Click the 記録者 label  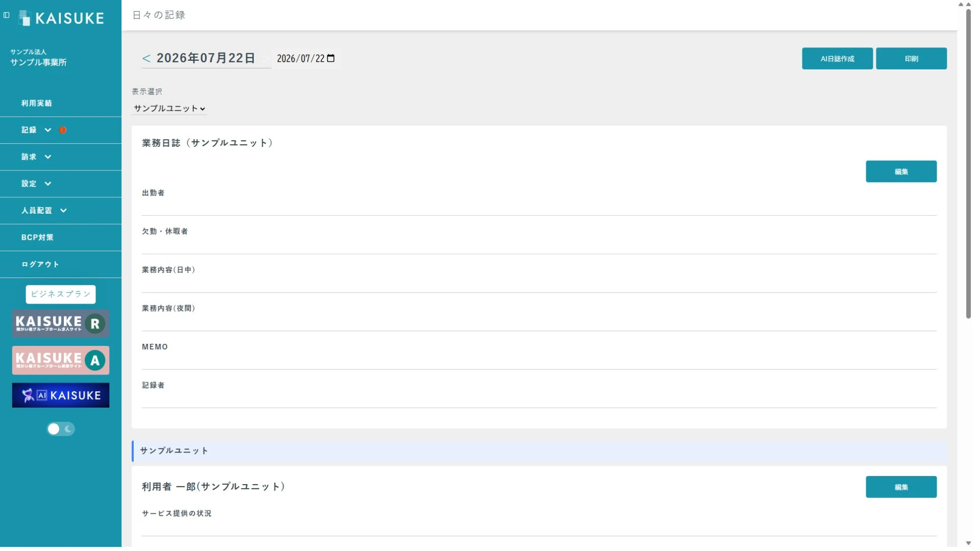point(153,386)
